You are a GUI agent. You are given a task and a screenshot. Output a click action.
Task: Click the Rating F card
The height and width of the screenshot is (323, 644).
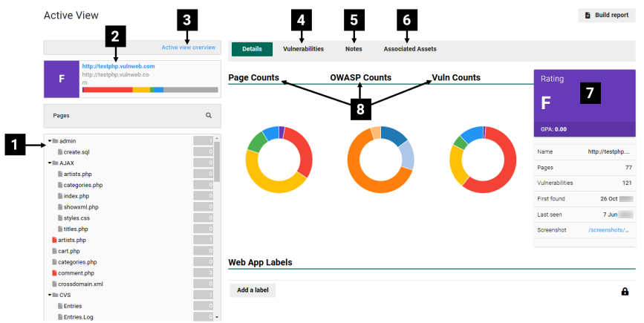tap(585, 103)
